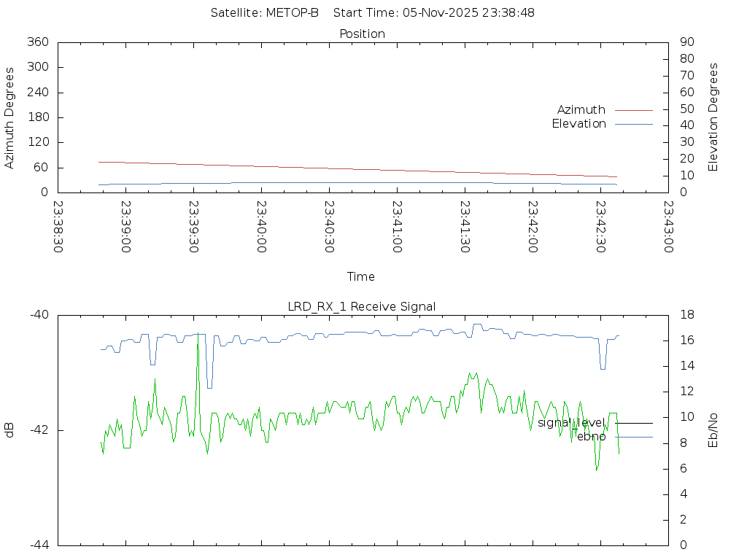Click the 23:41:30 time axis tick label
This screenshot has height=560, width=747.
464,227
